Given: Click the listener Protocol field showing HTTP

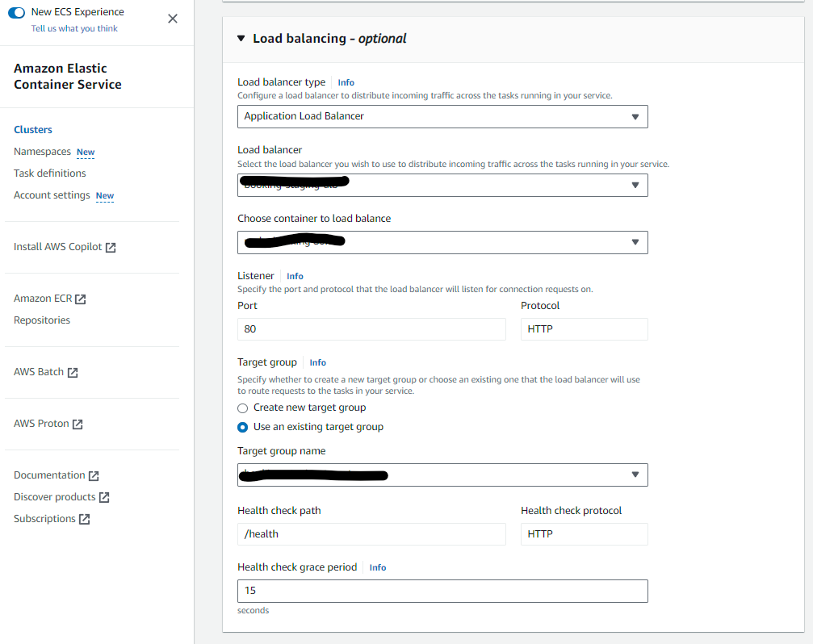Looking at the screenshot, I should pos(585,329).
